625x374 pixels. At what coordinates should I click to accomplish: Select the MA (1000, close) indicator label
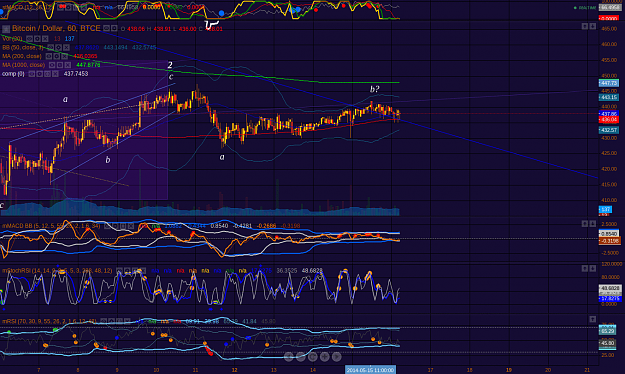(x=24, y=65)
